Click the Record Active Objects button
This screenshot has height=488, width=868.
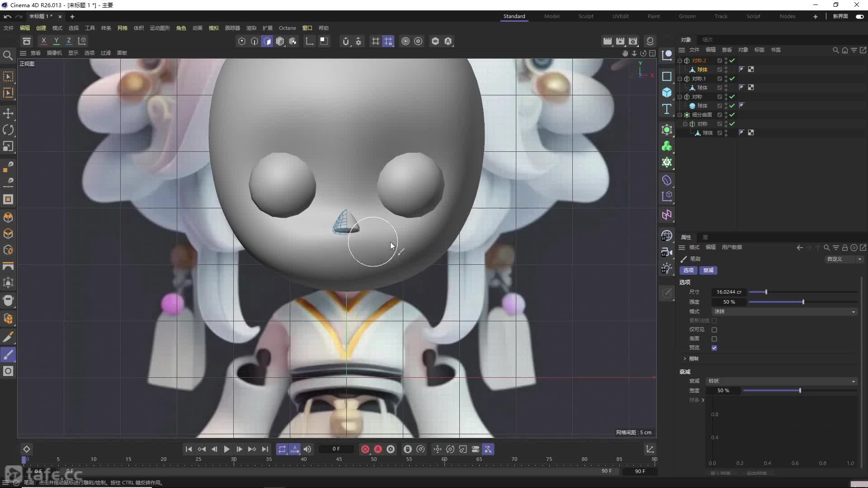click(x=365, y=449)
